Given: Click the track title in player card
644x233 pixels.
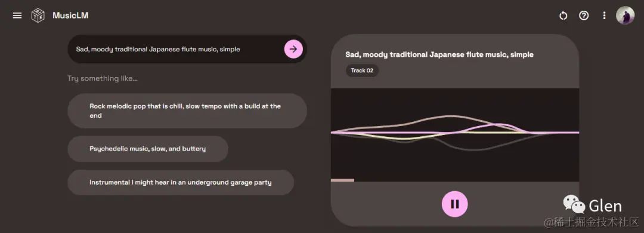Looking at the screenshot, I should pyautogui.click(x=439, y=54).
